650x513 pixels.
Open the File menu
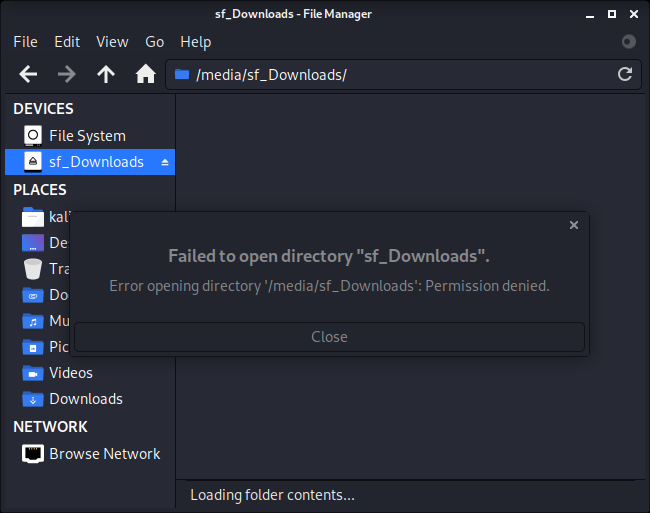pyautogui.click(x=25, y=41)
